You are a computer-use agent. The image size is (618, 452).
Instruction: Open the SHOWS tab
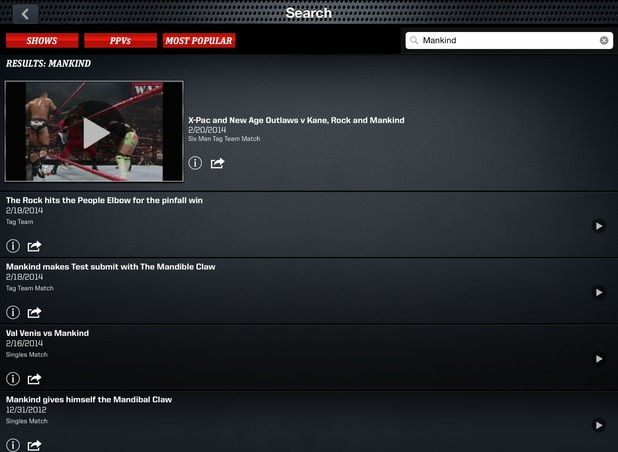tap(42, 41)
